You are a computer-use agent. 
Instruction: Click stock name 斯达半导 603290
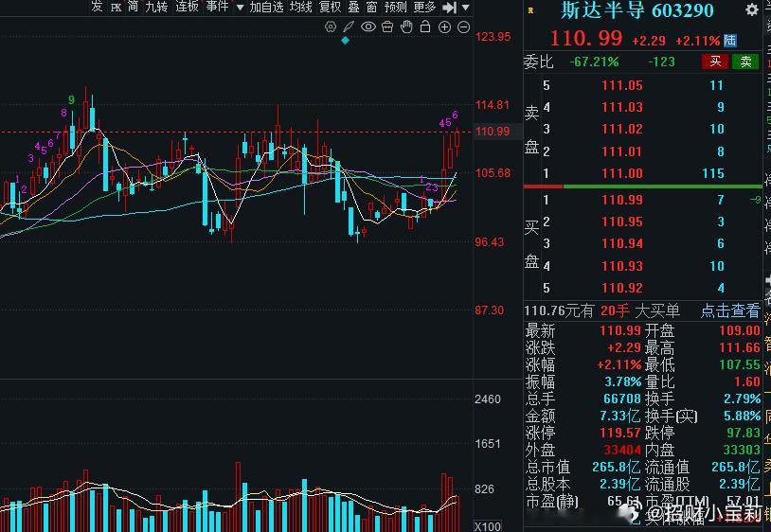[x=637, y=10]
